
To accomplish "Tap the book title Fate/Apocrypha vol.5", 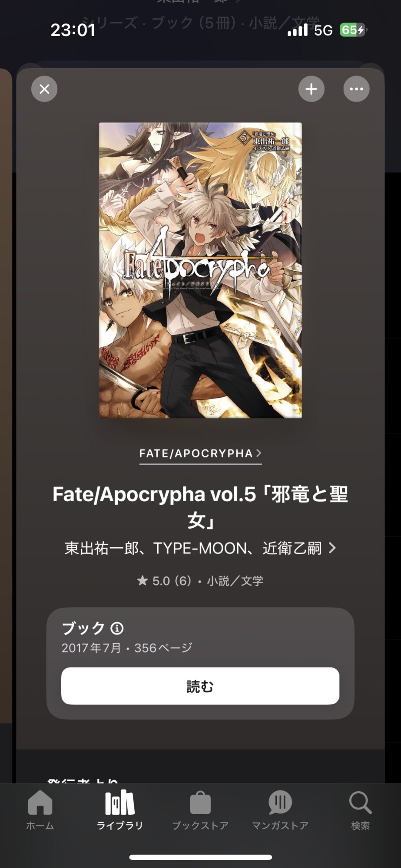I will [x=200, y=507].
